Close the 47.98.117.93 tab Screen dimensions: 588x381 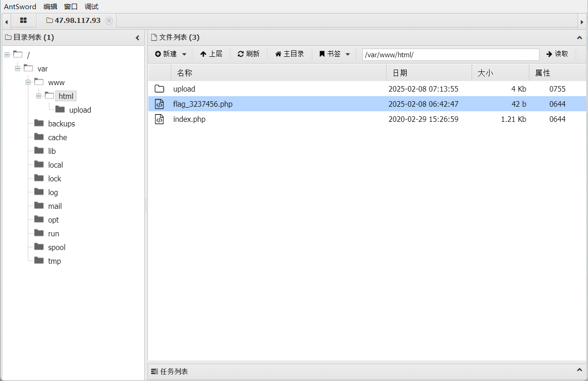(x=109, y=21)
